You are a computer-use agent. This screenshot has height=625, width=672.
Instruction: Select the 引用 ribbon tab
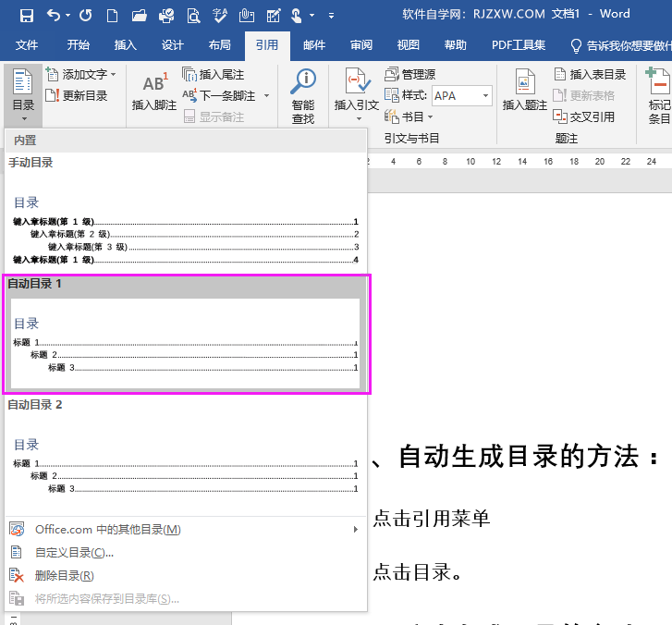tap(267, 45)
